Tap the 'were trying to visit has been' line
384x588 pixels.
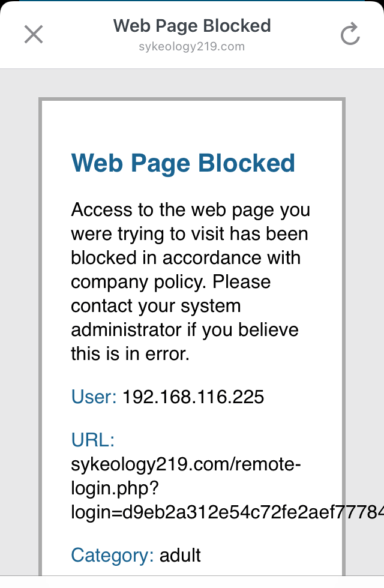(x=190, y=234)
